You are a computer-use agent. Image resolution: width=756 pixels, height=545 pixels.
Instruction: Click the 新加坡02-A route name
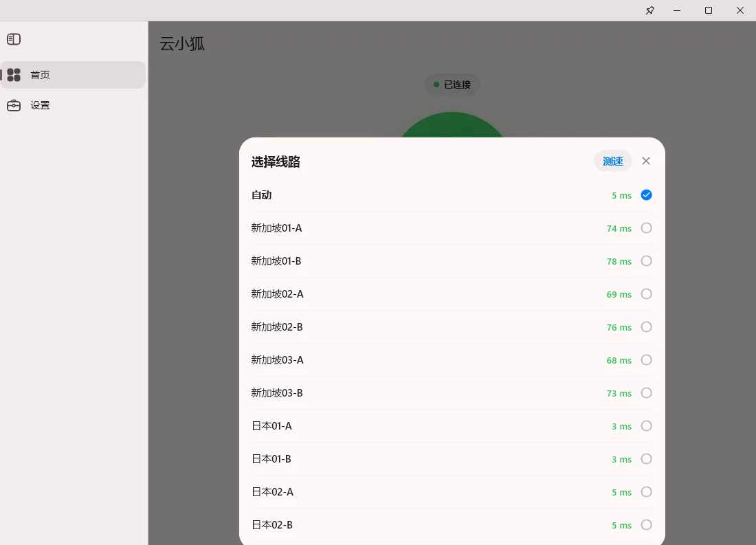point(277,294)
